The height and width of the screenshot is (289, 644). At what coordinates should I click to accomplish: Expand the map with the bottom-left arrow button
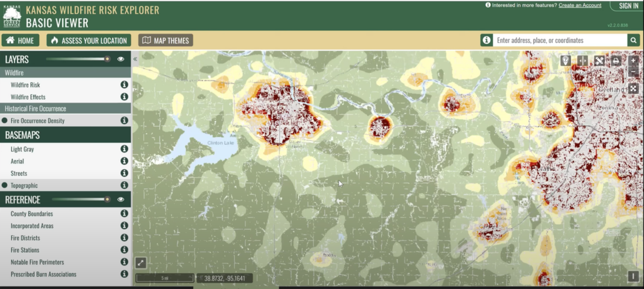[141, 264]
